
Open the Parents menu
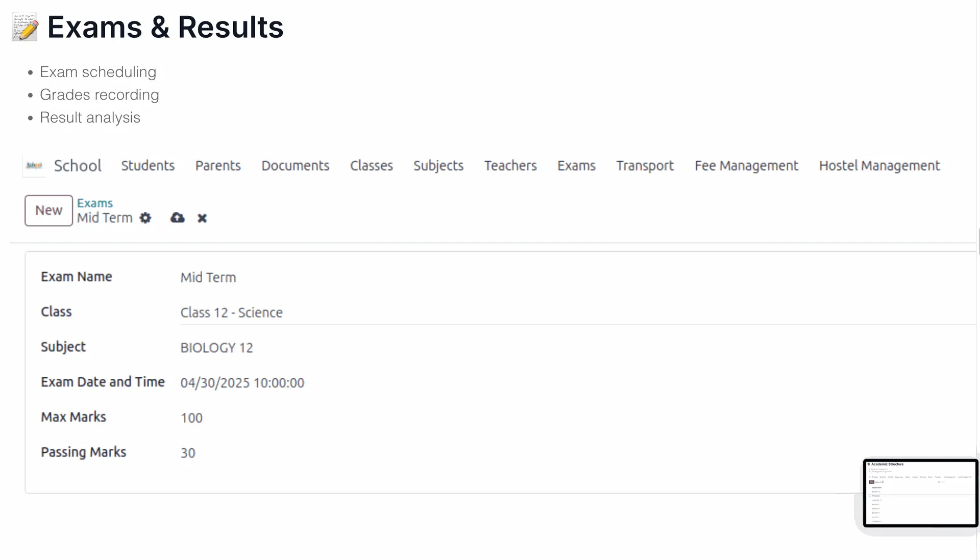tap(218, 166)
